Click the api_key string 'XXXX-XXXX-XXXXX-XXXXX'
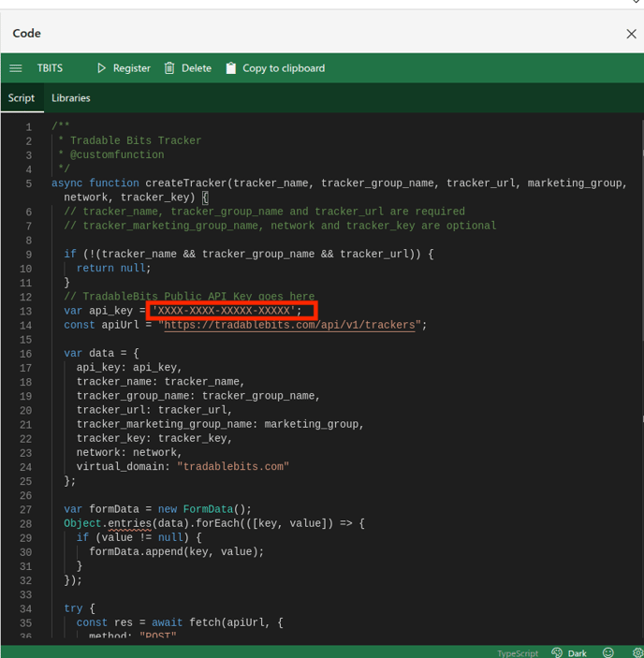Image resolution: width=644 pixels, height=658 pixels. (x=223, y=311)
